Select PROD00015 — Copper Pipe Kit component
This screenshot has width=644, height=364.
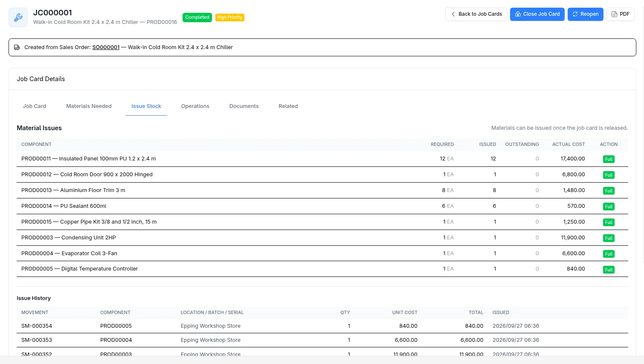coord(89,222)
